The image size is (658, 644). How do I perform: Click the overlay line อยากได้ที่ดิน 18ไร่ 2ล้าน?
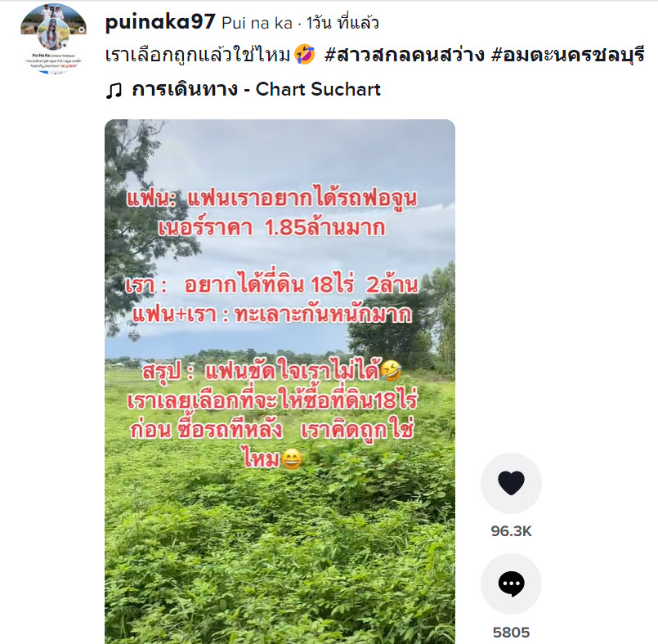pos(271,285)
